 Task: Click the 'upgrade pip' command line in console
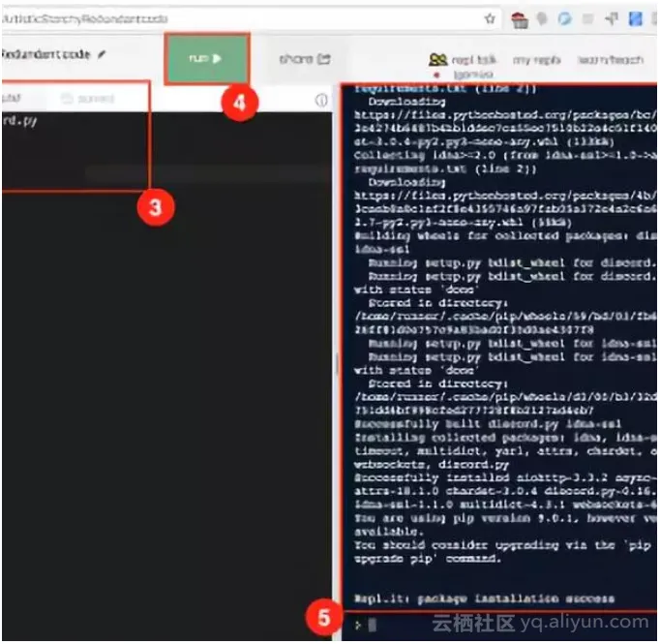pos(428,559)
